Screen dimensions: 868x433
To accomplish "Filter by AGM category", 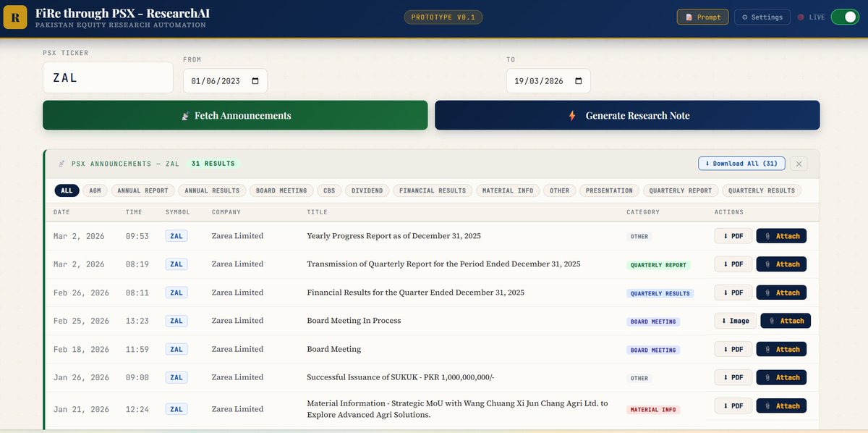I will point(94,190).
